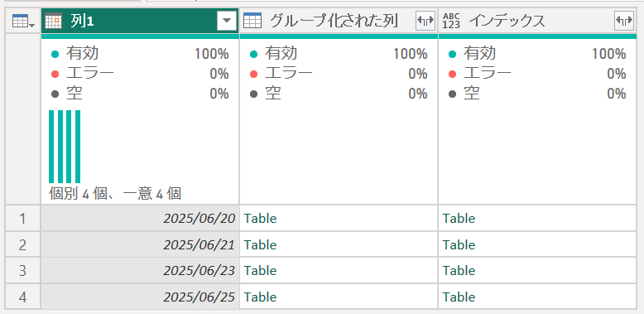The image size is (644, 314).
Task: Open the table menu icon in top-left corner
Action: 23,21
